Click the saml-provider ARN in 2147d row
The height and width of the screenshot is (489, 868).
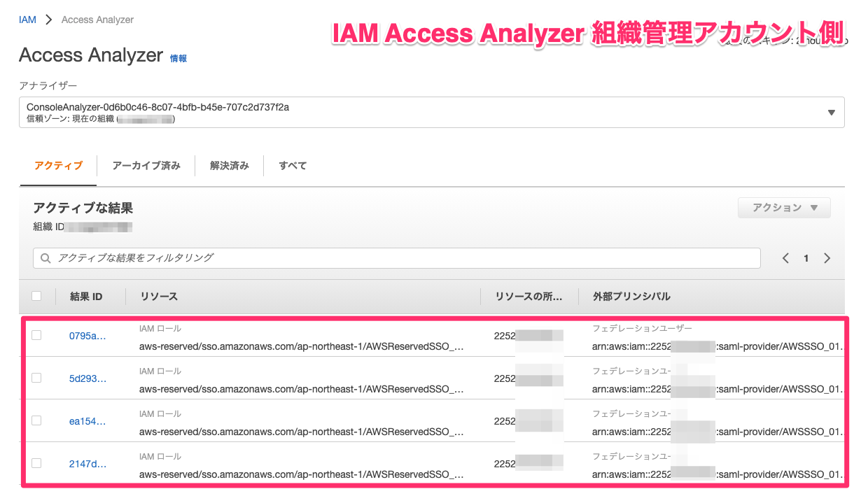[x=718, y=474]
